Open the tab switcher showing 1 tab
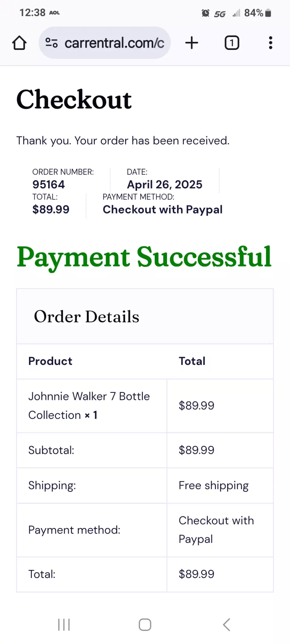 [x=232, y=43]
